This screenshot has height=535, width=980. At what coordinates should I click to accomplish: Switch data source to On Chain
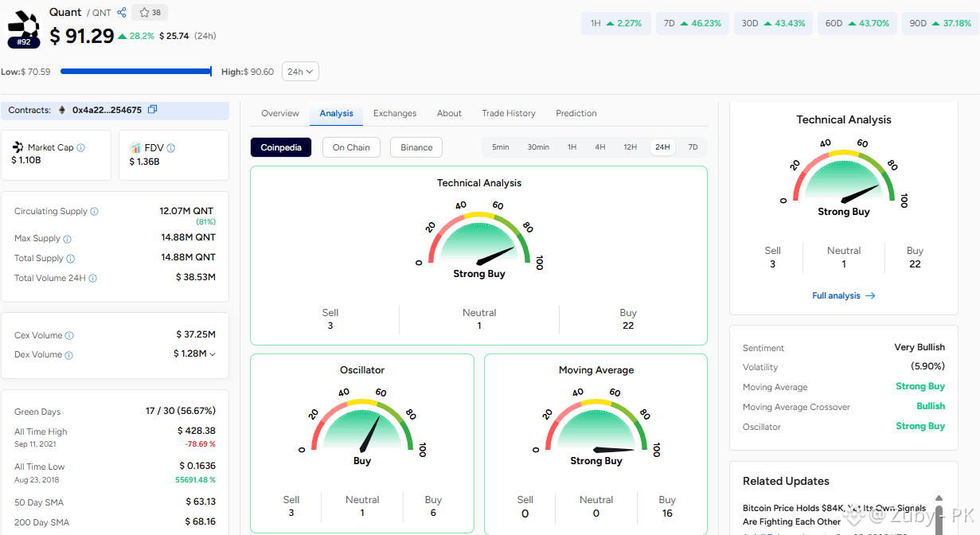[x=351, y=147]
